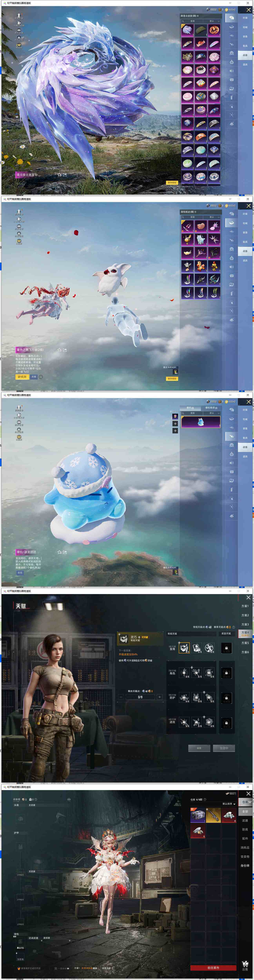Image resolution: width=254 pixels, height=980 pixels.
Task: Switch to 方案6 in the talent window
Action: [245, 652]
